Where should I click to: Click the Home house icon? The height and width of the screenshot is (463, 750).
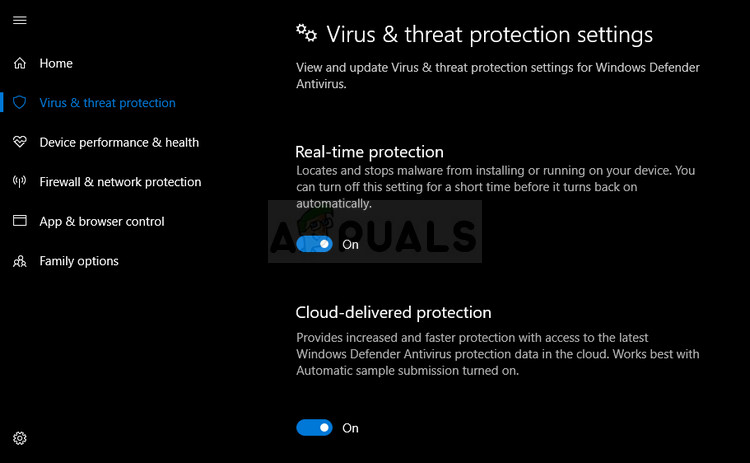[x=20, y=63]
